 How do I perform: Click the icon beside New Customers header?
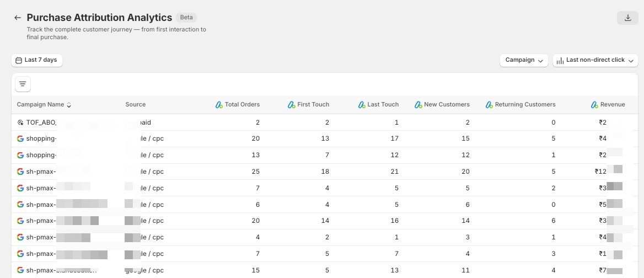pos(418,105)
